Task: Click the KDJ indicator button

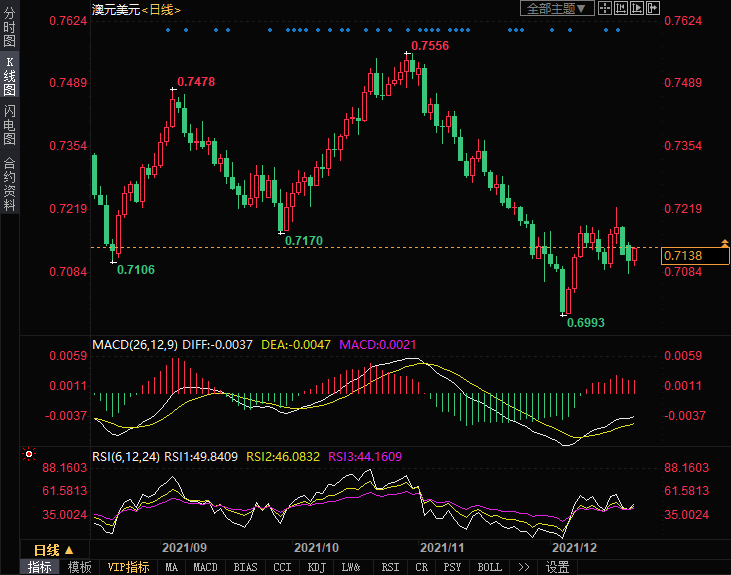Action: (x=317, y=567)
